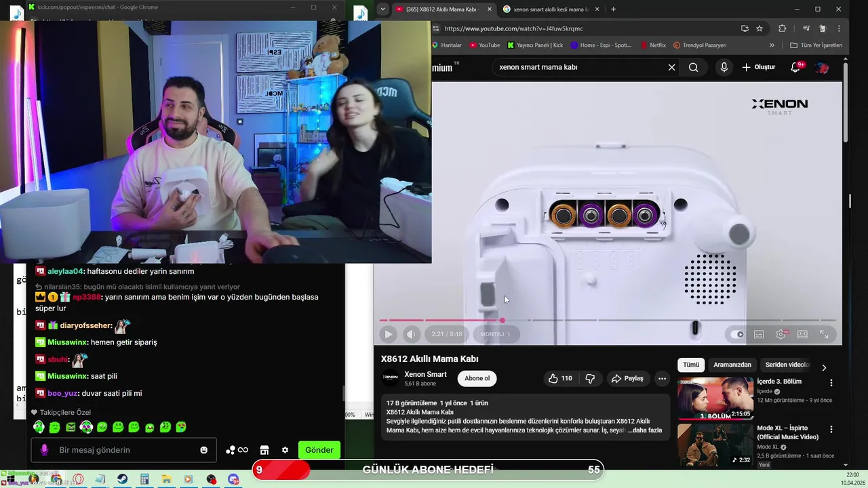Screen dimensions: 868x488
Task: Select the Tümü filter chip
Action: pyautogui.click(x=691, y=365)
